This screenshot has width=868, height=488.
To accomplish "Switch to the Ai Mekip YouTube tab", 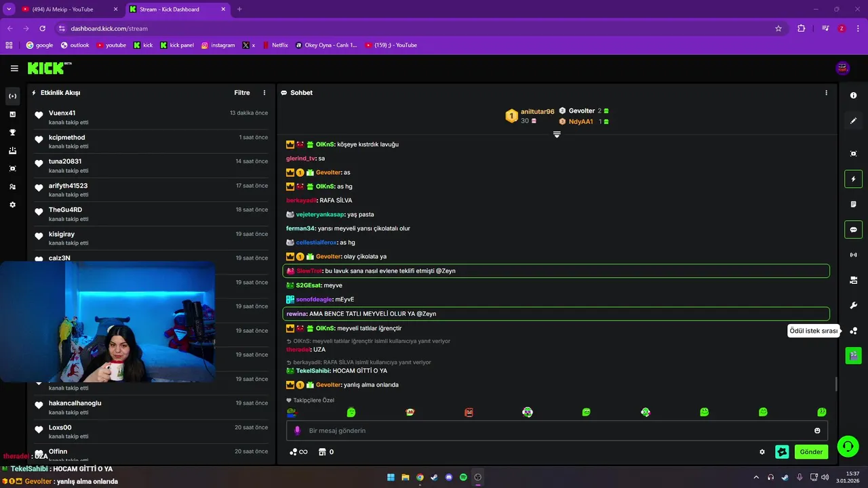I will coord(68,9).
